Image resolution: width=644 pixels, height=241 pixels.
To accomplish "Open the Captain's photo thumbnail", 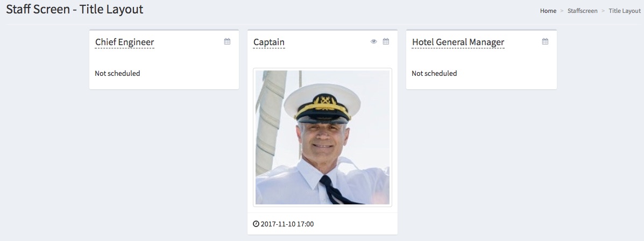I will tap(322, 137).
